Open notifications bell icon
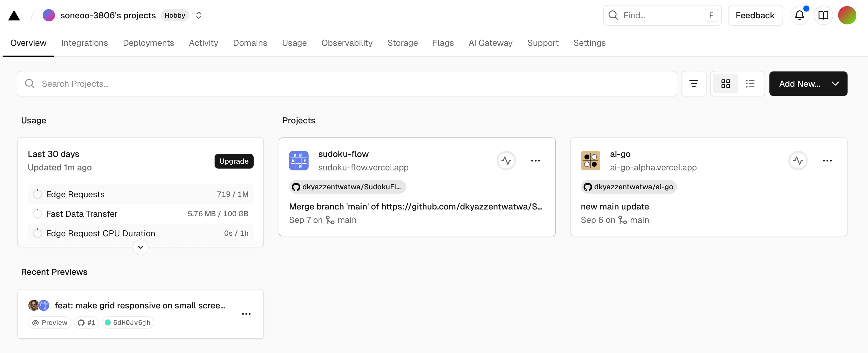 click(799, 15)
